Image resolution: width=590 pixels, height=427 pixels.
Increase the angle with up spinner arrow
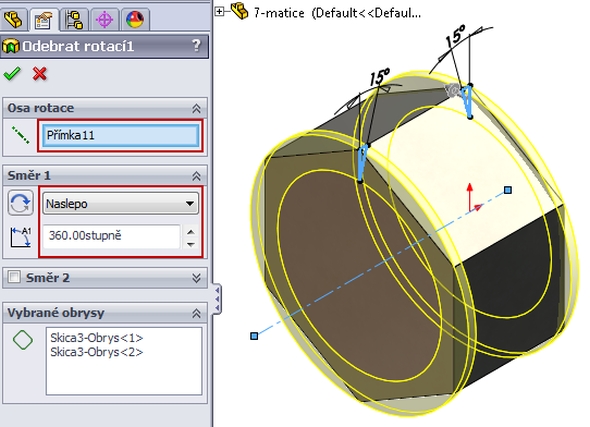point(191,231)
